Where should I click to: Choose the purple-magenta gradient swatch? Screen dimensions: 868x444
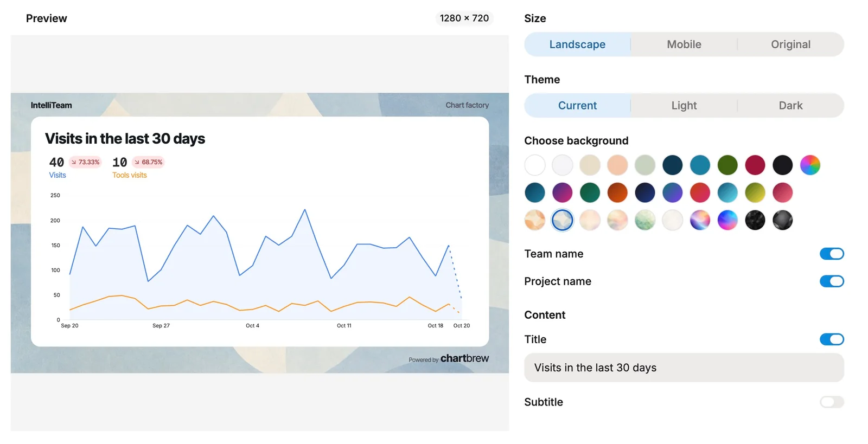(x=563, y=192)
